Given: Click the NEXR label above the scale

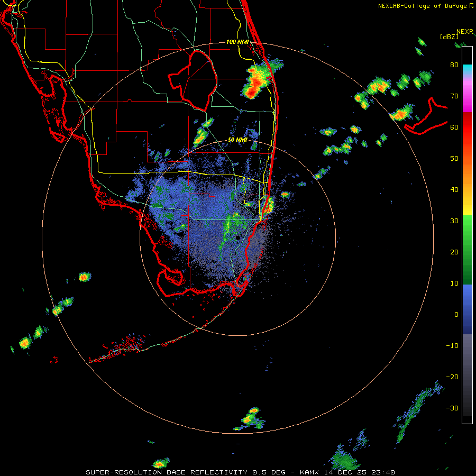Looking at the screenshot, I should 465,32.
